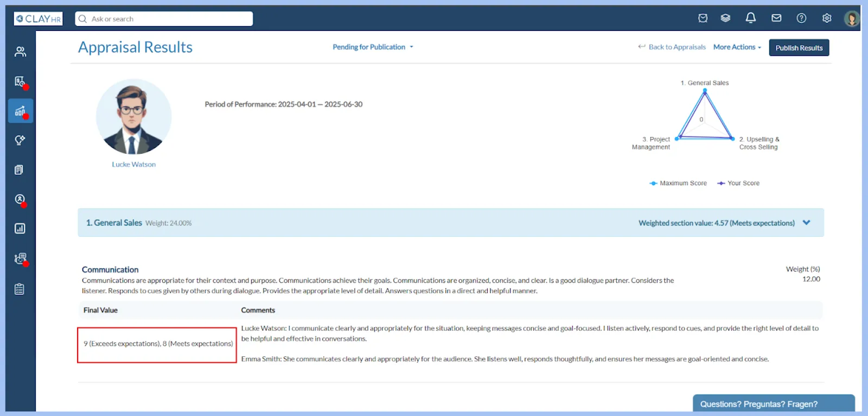
Task: Open the More Actions menu
Action: point(737,47)
